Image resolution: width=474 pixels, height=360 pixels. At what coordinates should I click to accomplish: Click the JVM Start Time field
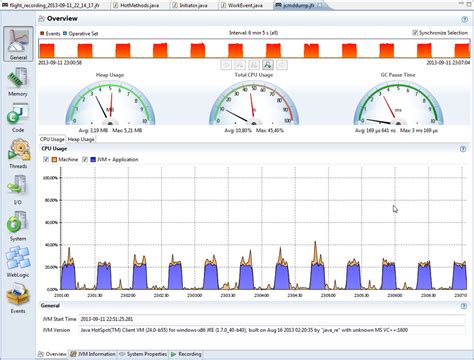click(272, 319)
